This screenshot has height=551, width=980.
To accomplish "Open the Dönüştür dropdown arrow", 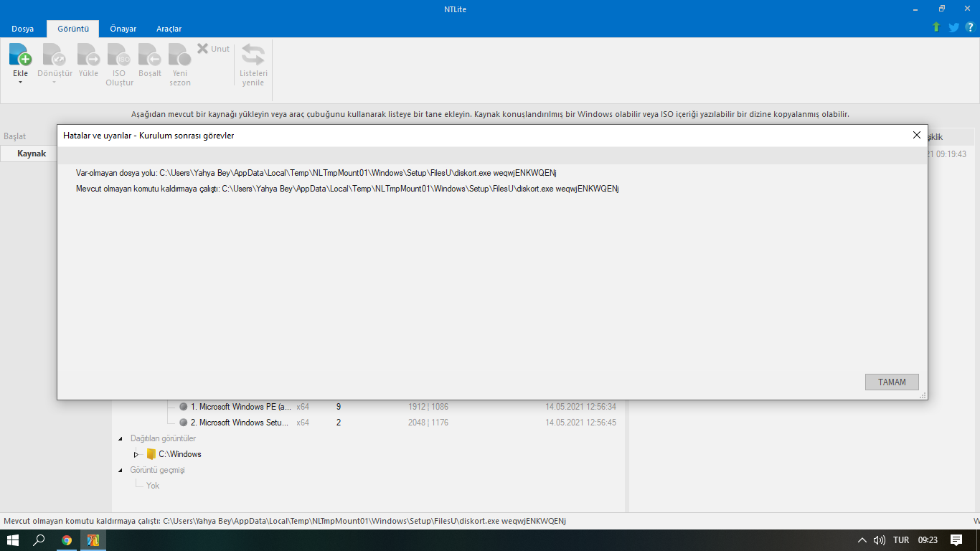I will coord(55,82).
